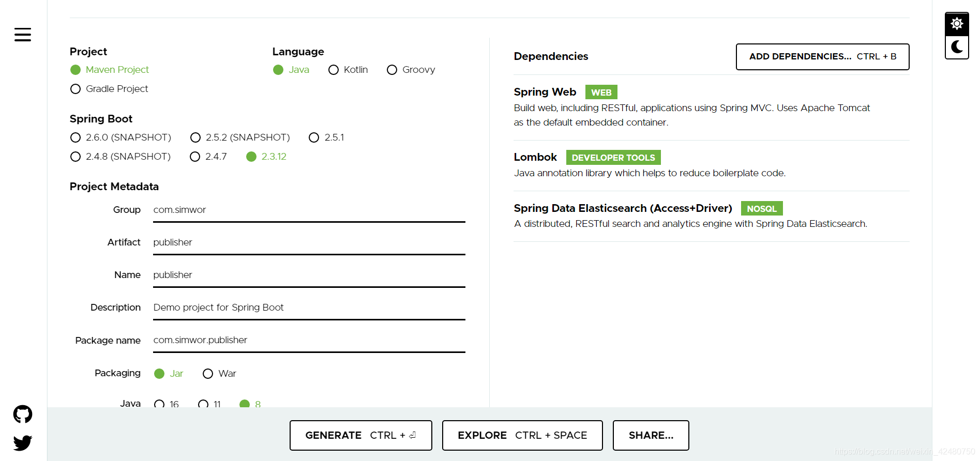Select Java version 11
Image resolution: width=980 pixels, height=461 pixels.
pos(209,404)
